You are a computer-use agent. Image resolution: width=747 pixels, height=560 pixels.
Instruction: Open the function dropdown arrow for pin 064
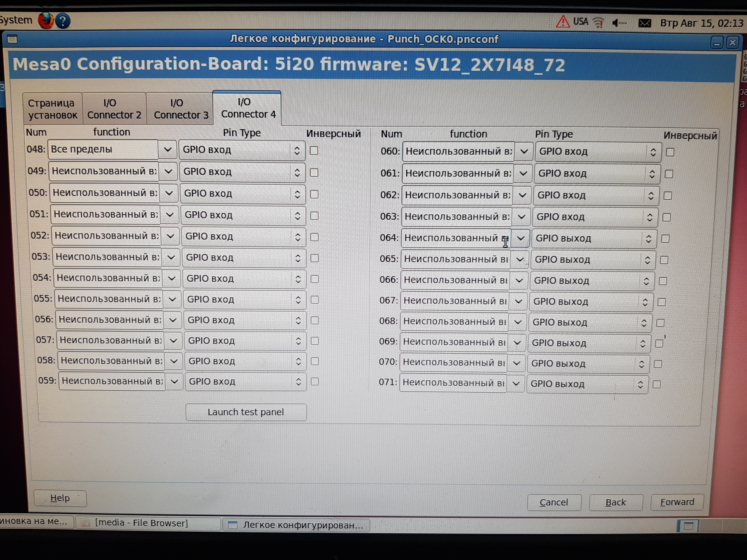(x=520, y=238)
